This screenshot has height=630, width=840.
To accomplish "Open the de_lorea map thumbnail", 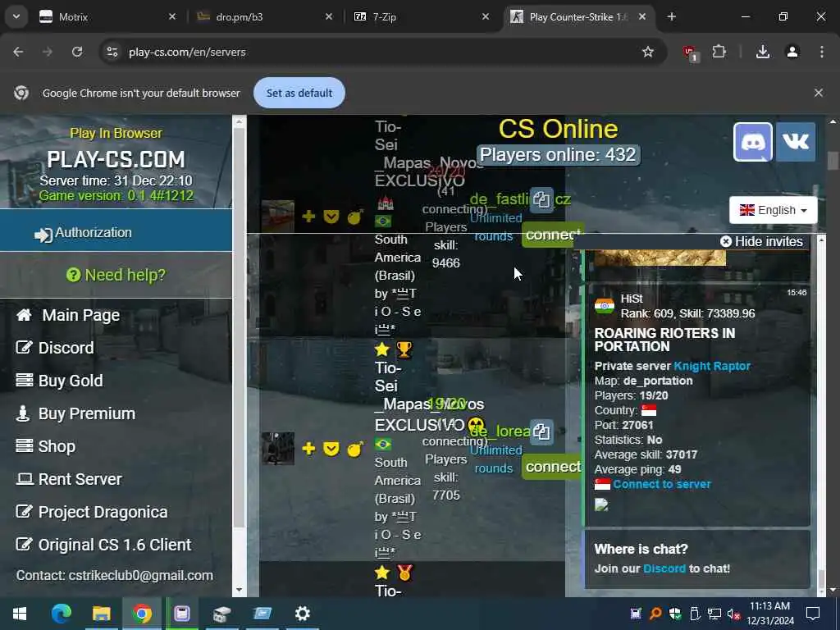I will (277, 449).
